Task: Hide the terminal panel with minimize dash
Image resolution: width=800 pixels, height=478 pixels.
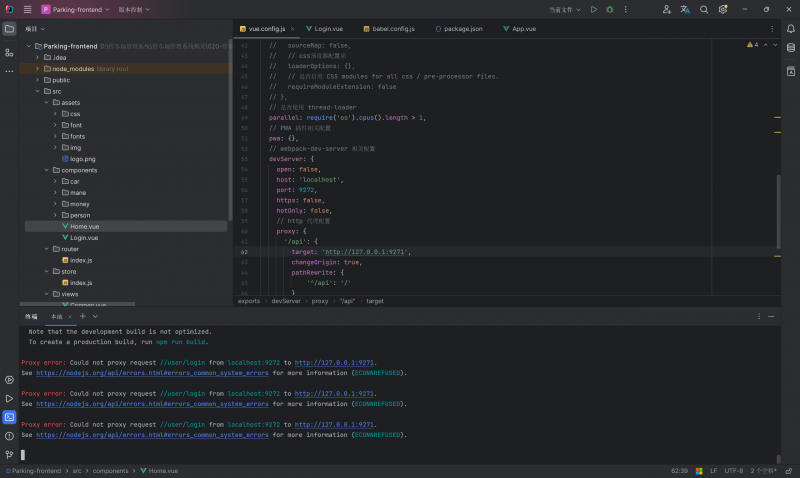Action: coord(770,316)
